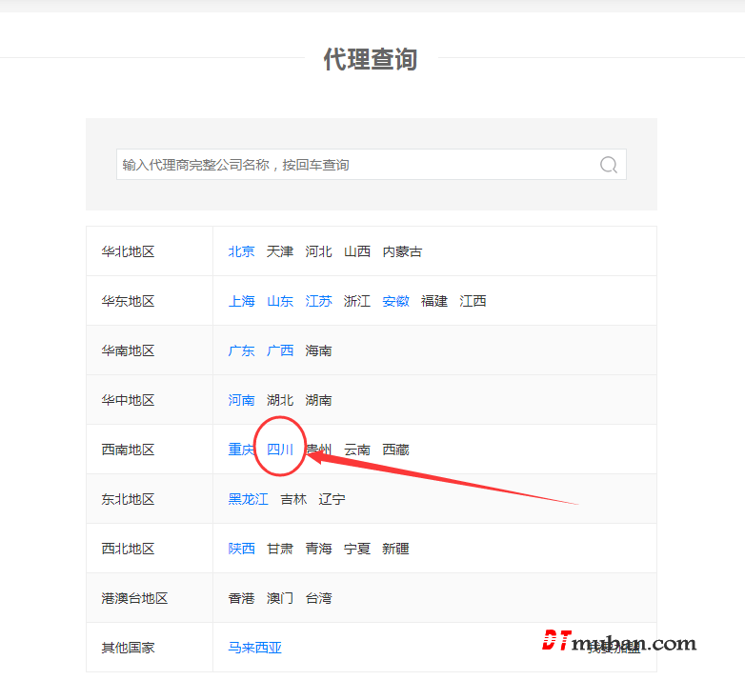Select 上海 in the 华东地区 row
This screenshot has width=745, height=700.
pos(241,301)
